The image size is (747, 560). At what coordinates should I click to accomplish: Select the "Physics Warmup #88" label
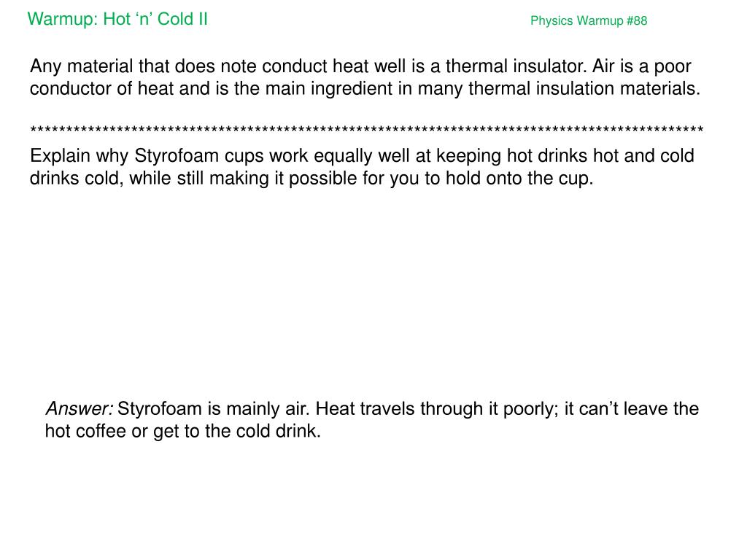click(x=588, y=20)
